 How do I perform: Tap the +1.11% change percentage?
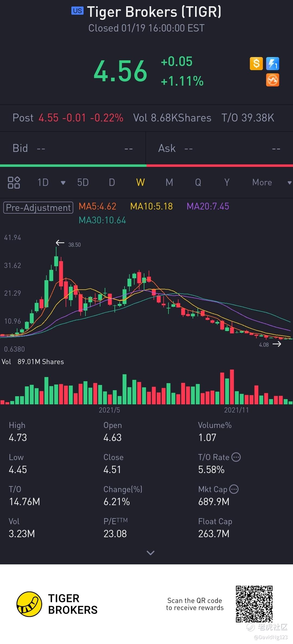pos(182,81)
